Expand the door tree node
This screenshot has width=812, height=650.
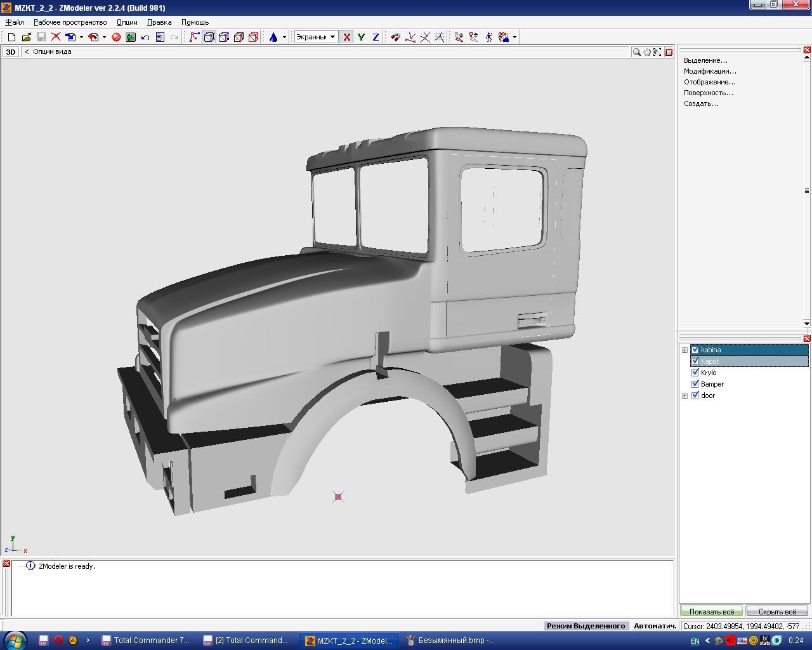[685, 395]
